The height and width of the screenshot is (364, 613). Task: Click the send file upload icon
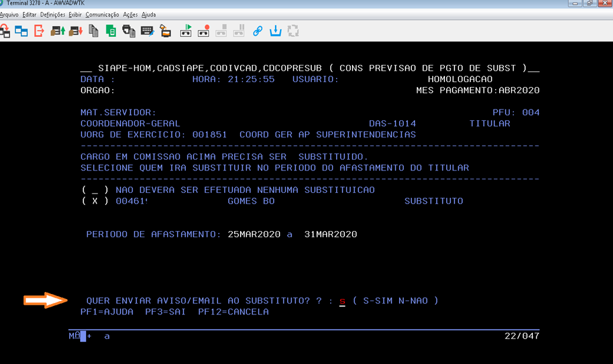(58, 31)
